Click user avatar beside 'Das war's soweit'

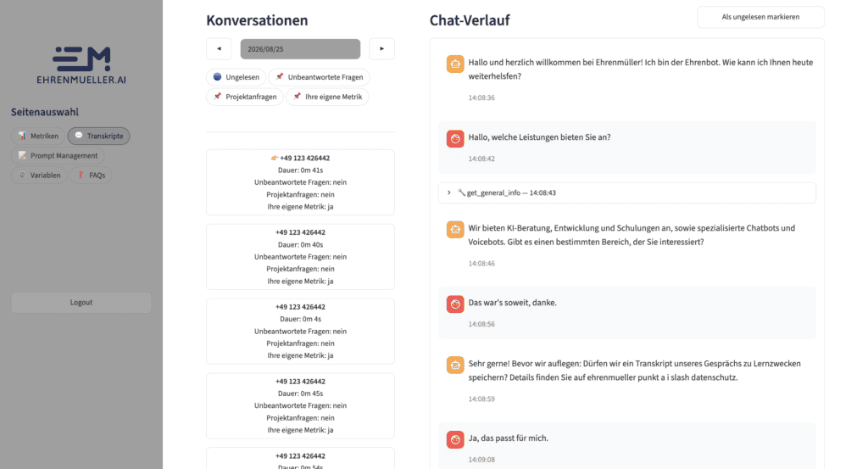click(455, 304)
